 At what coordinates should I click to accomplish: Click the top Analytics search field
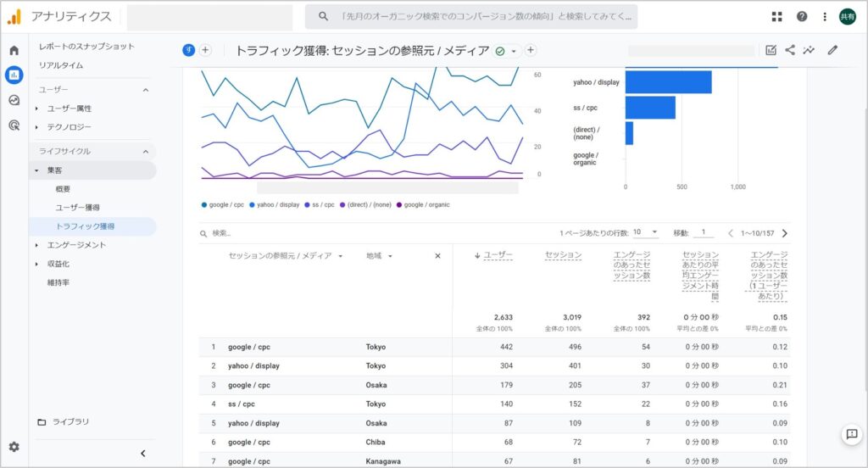471,17
